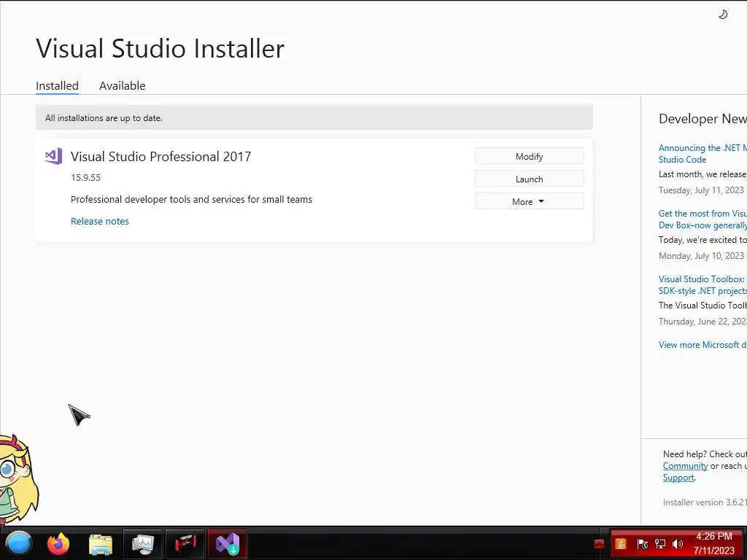Open the Release notes link
This screenshot has width=747, height=560.
click(x=99, y=221)
